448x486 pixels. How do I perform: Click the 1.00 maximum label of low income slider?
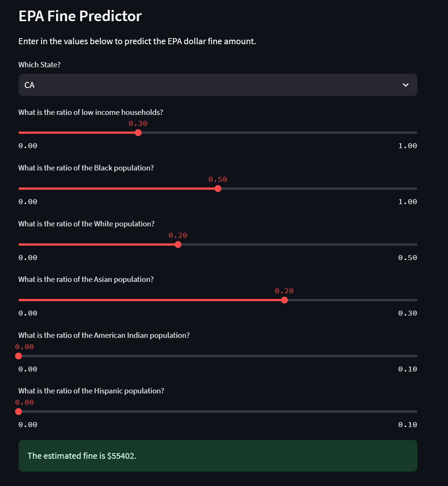click(x=407, y=146)
